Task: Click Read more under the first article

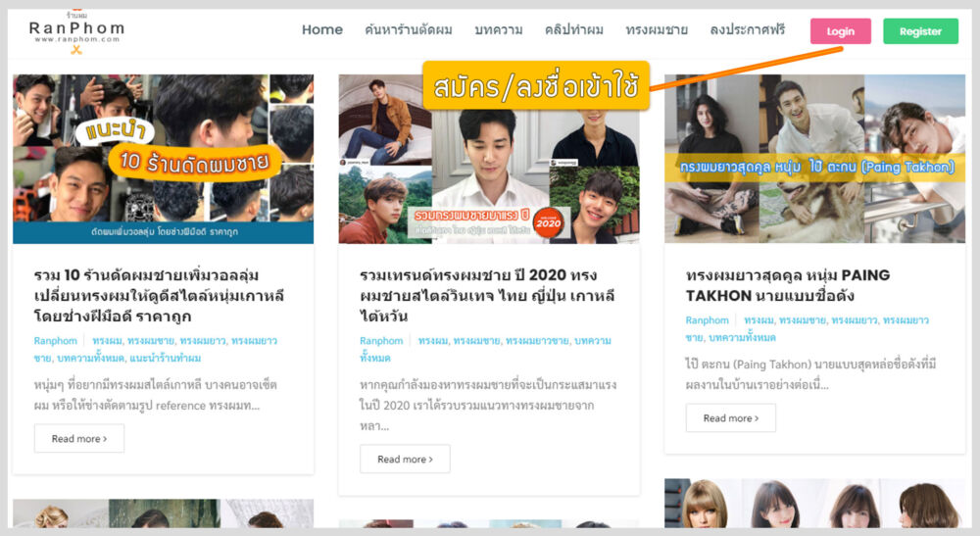Action: 79,438
